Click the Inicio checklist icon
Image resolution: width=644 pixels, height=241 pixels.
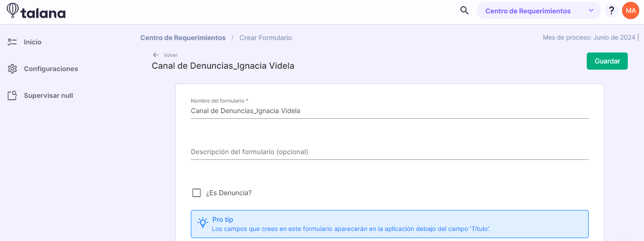(x=12, y=42)
